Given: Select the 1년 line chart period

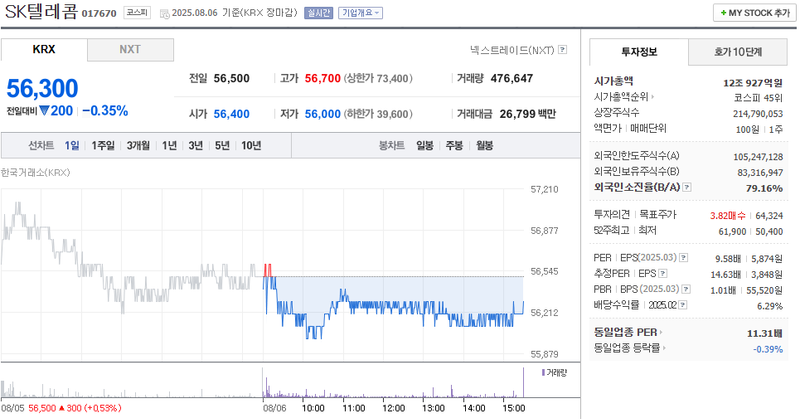Looking at the screenshot, I should [x=169, y=145].
